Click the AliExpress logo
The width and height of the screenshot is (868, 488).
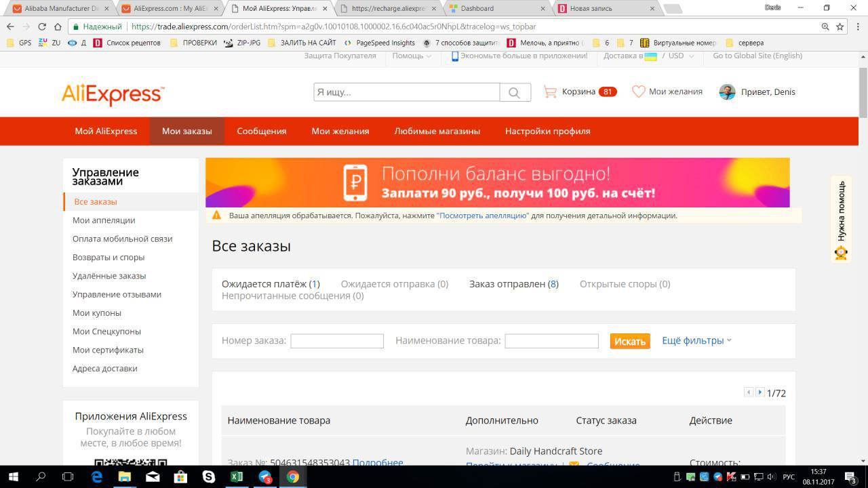113,94
